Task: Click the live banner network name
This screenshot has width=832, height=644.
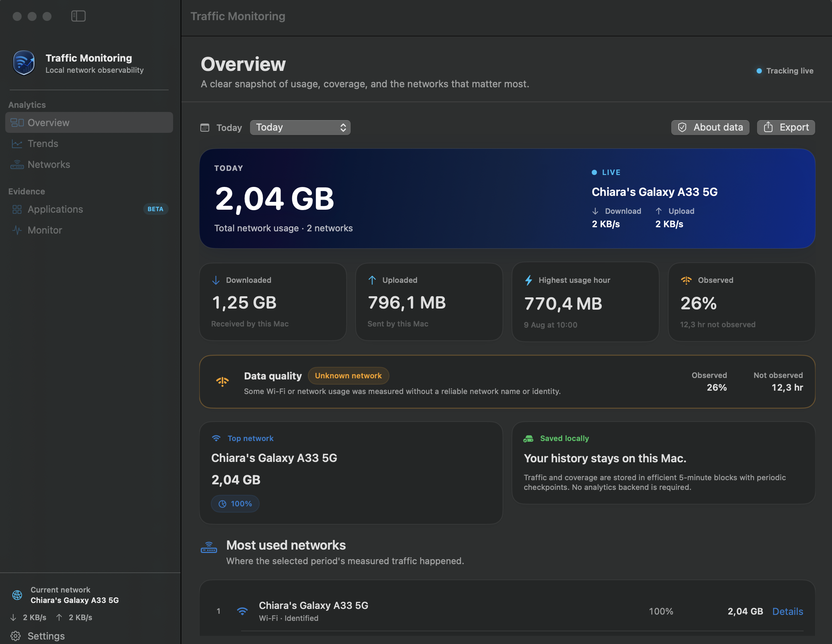Action: pos(654,192)
